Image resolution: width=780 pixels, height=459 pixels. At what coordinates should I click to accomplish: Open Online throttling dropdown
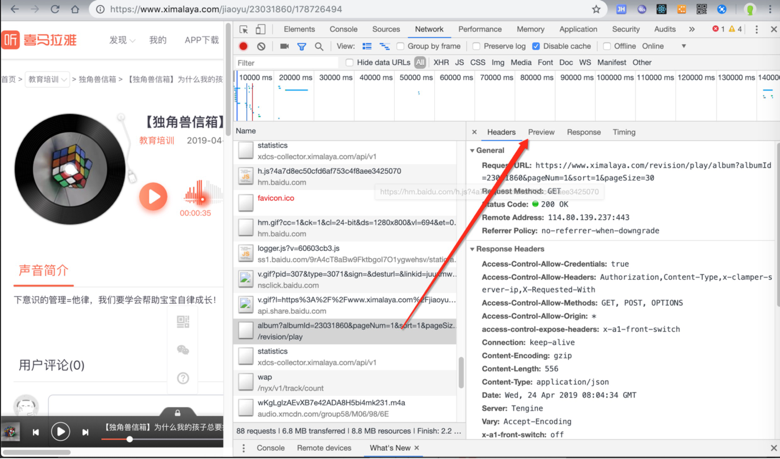point(664,46)
